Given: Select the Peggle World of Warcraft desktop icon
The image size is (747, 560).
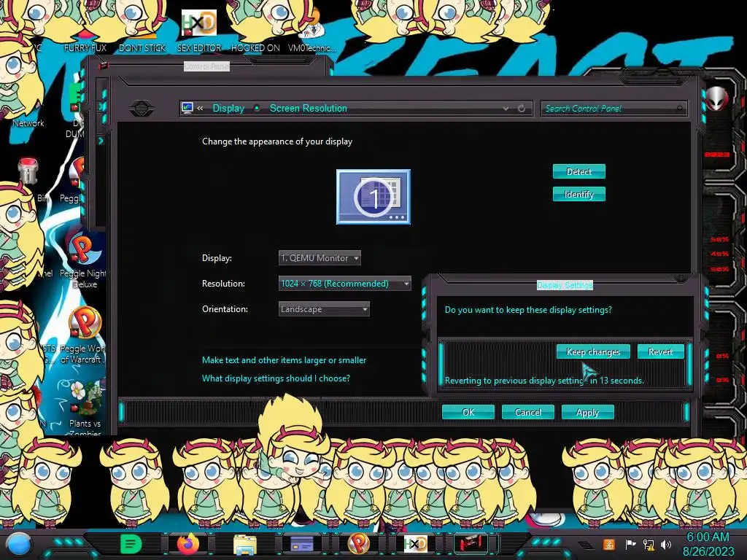Looking at the screenshot, I should 84,335.
